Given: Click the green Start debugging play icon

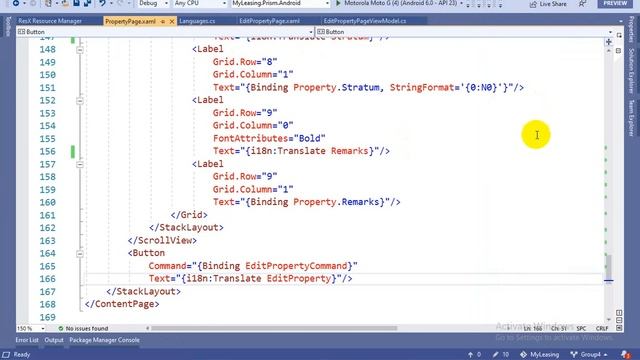Looking at the screenshot, I should coord(338,3).
